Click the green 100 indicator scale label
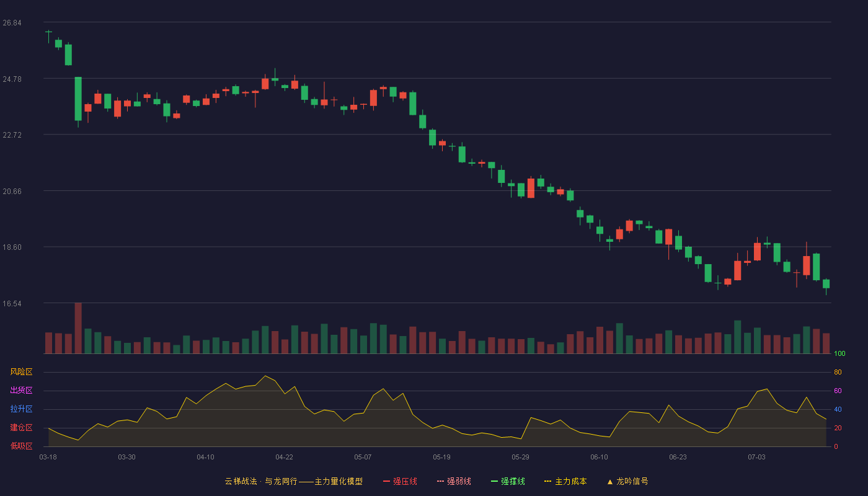The width and height of the screenshot is (868, 496). (839, 353)
